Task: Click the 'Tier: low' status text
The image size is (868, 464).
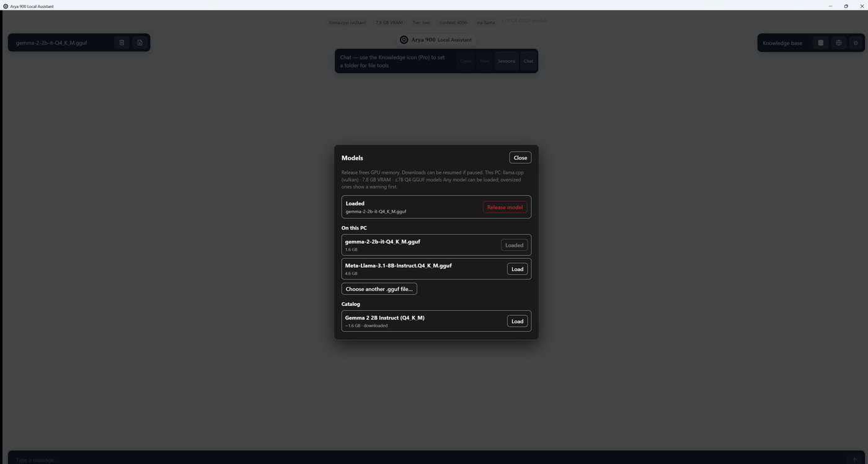Action: point(421,22)
